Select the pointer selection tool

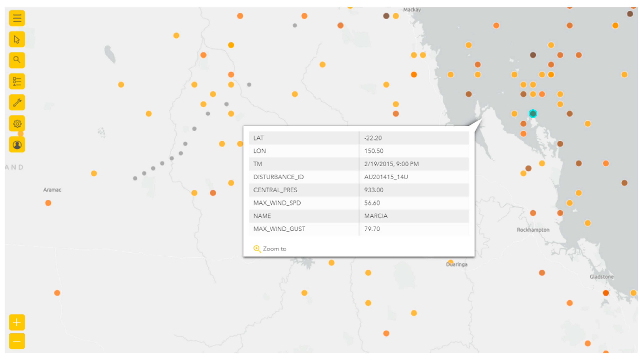17,39
